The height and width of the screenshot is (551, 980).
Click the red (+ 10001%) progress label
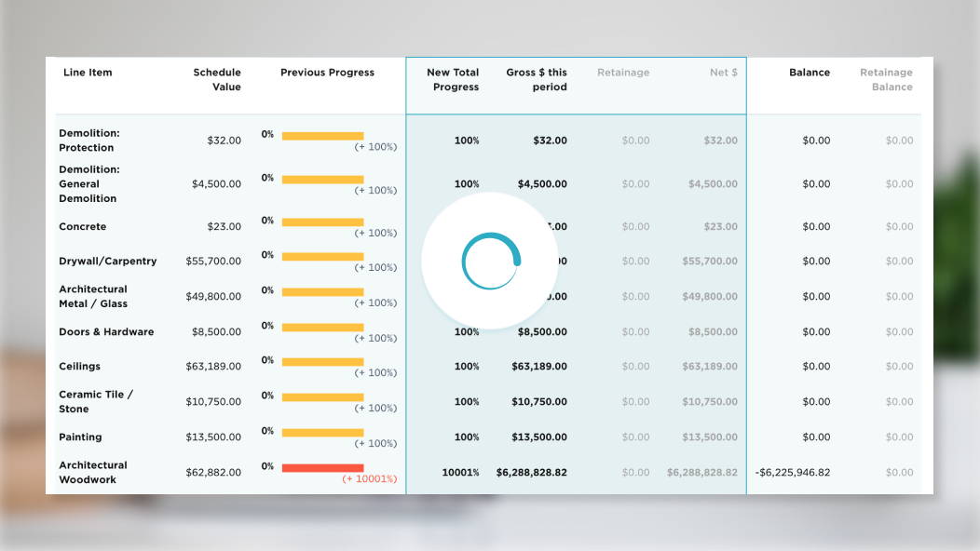[369, 479]
